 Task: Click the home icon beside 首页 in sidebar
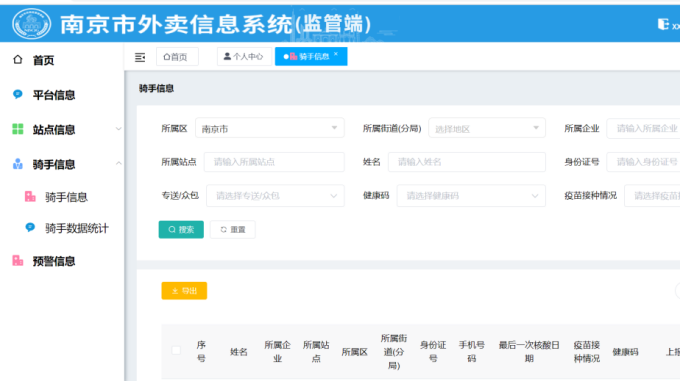pos(17,59)
